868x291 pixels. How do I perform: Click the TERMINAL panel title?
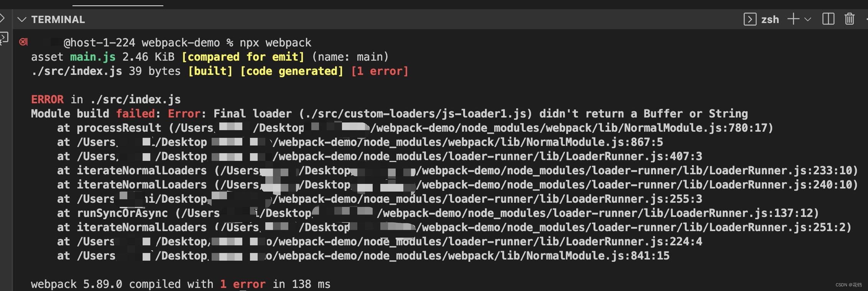(x=58, y=20)
